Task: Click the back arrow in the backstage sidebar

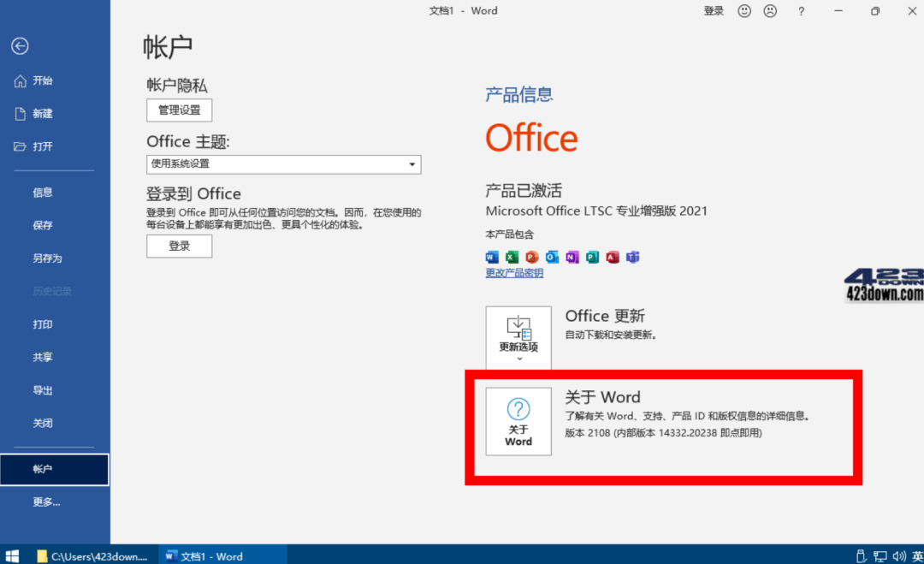Action: pos(20,46)
